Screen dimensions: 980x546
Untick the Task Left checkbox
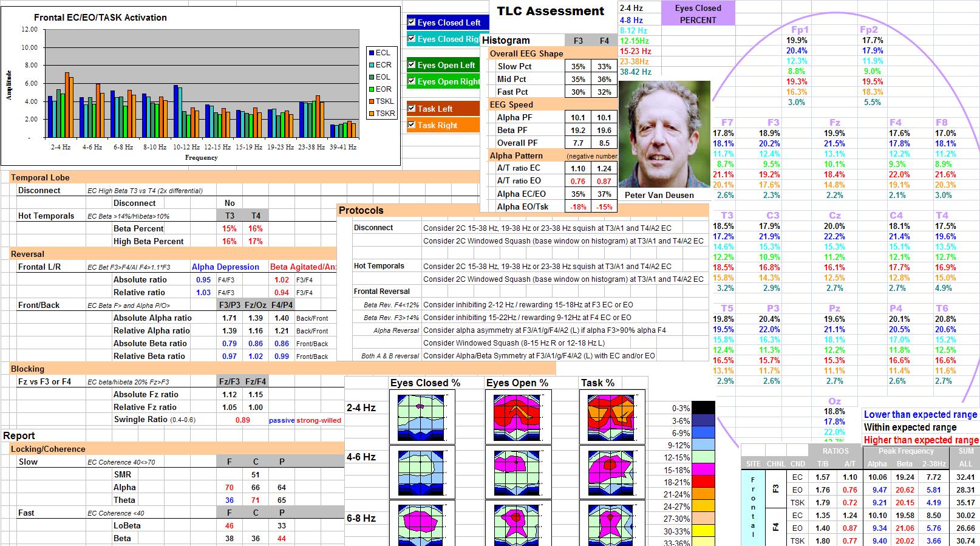tap(412, 109)
